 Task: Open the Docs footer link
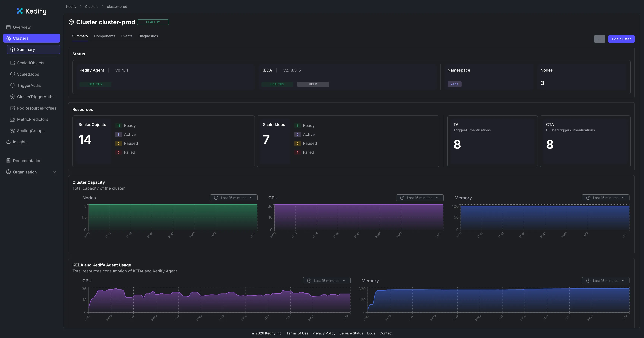click(x=371, y=333)
